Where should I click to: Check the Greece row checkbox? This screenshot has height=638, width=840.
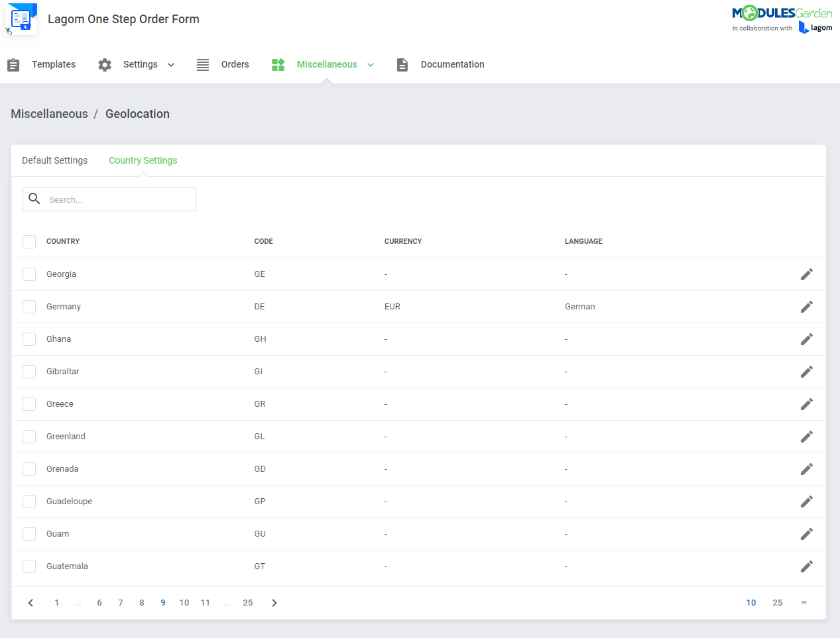click(29, 404)
